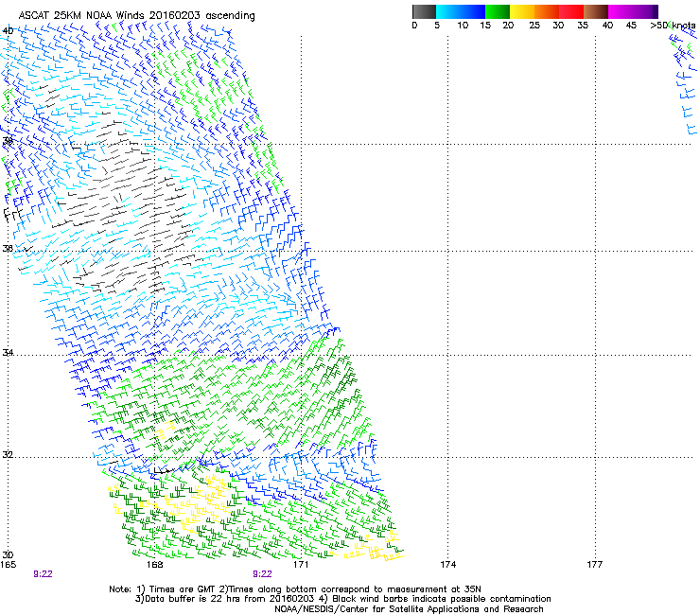Viewport: 700px width, 615px height.
Task: Click longitude label '177' on the bottom axis
Action: (x=595, y=565)
